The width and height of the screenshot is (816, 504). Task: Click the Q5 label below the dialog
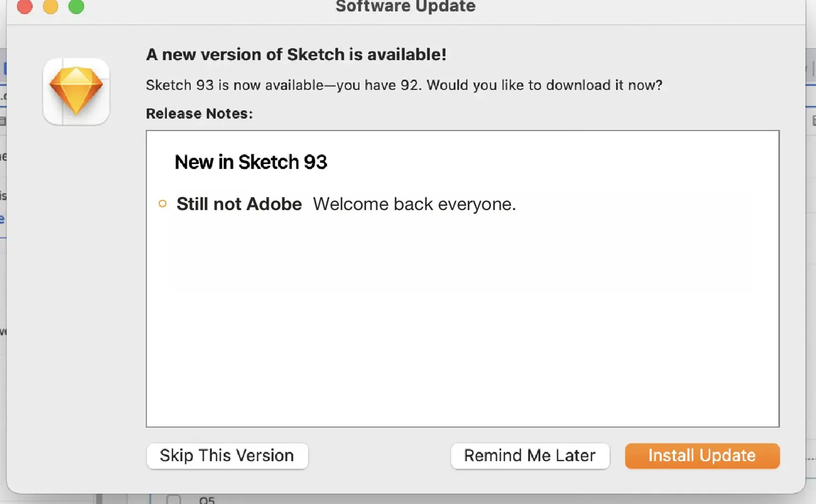tap(207, 500)
